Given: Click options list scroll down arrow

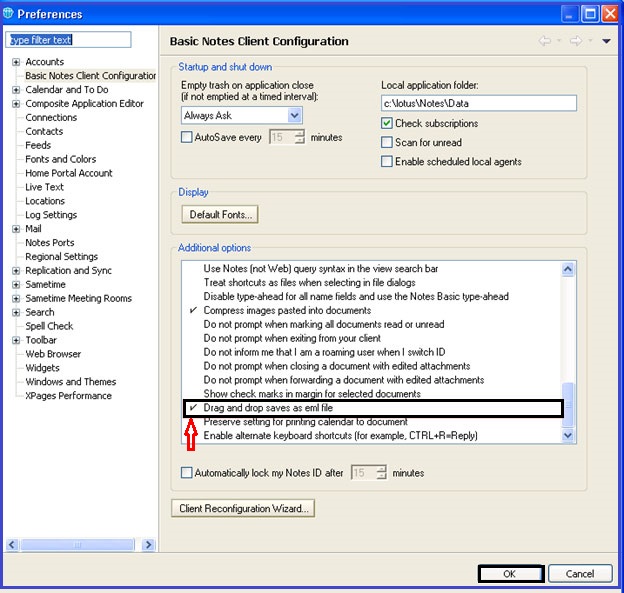Looking at the screenshot, I should [568, 435].
